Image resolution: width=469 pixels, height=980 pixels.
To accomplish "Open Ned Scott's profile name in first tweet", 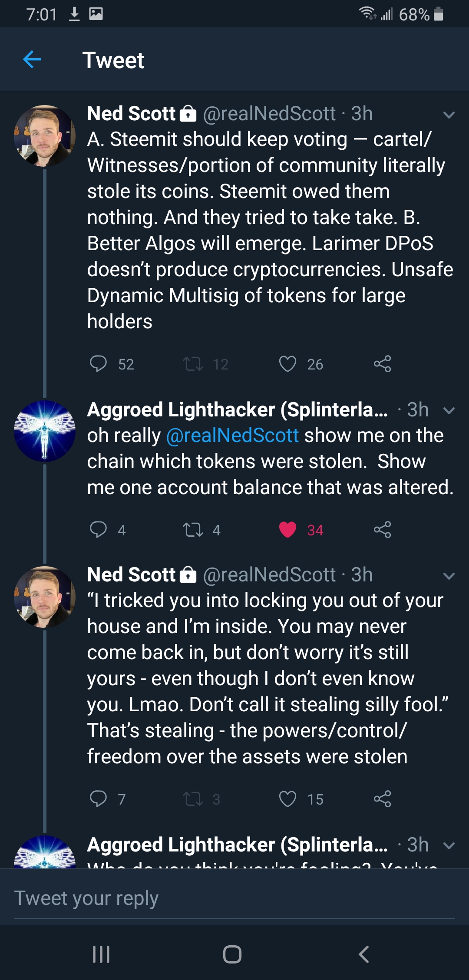I will coord(131,114).
